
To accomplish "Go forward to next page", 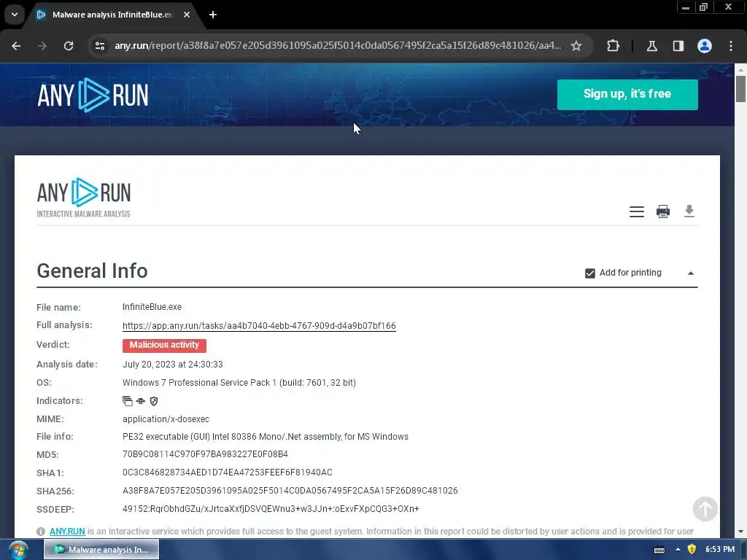I will click(42, 46).
